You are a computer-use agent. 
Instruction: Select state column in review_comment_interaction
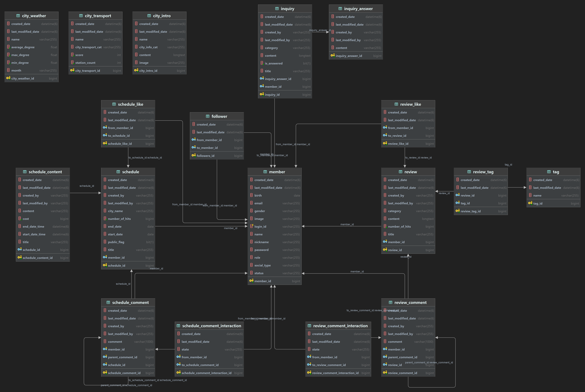338,350
